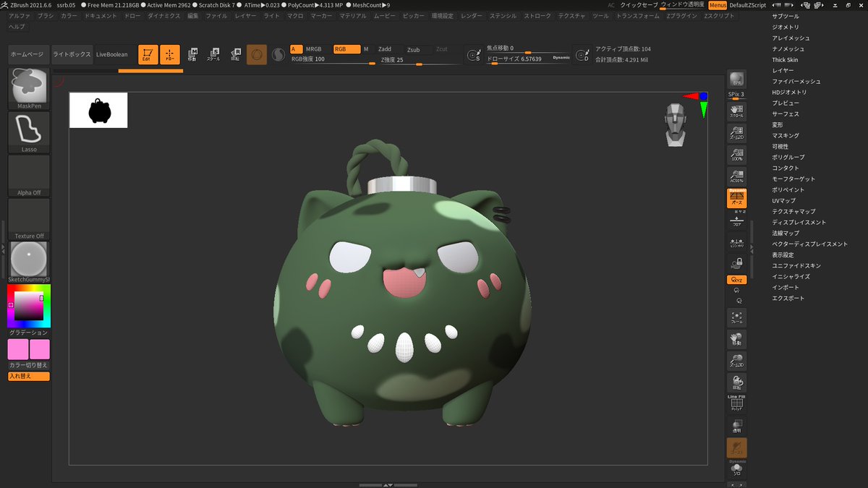This screenshot has height=488, width=868.
Task: Click the main color picker square
Action: 29,306
